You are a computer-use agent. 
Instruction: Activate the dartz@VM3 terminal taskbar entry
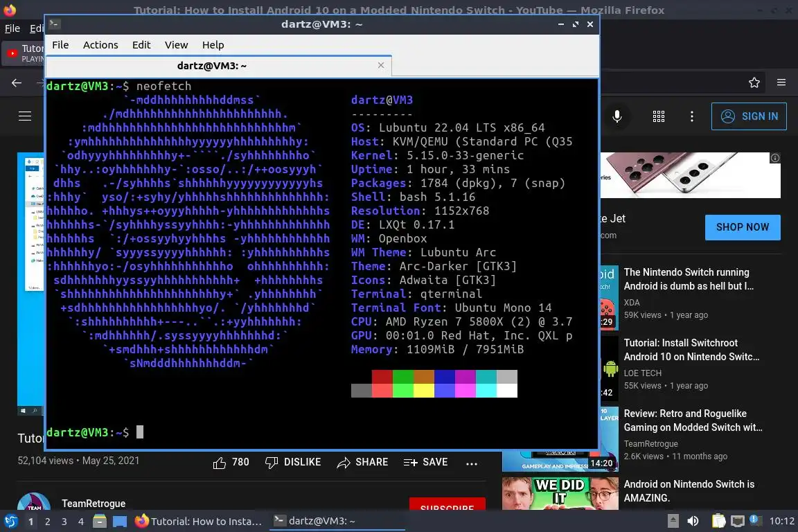click(x=337, y=521)
